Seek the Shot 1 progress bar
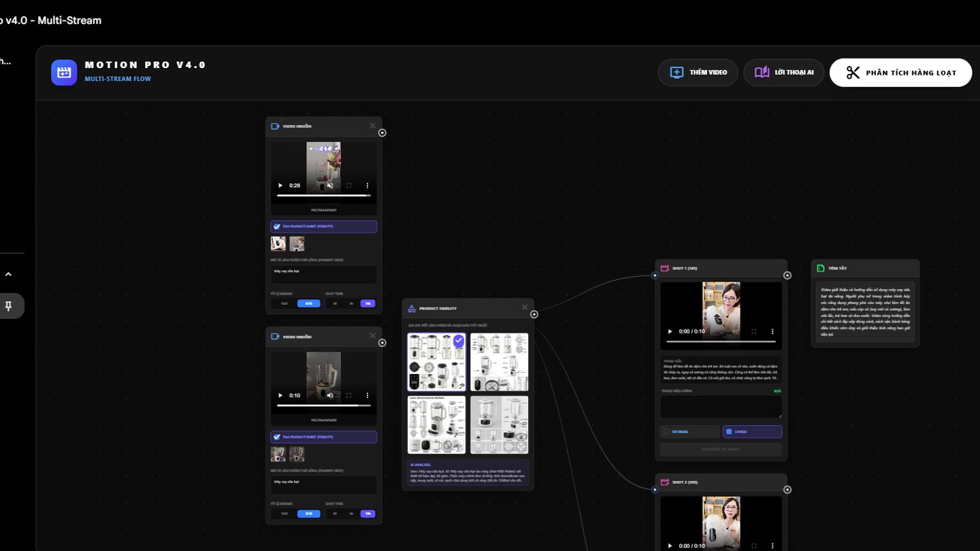Screen dimensions: 980x551 tap(721, 341)
